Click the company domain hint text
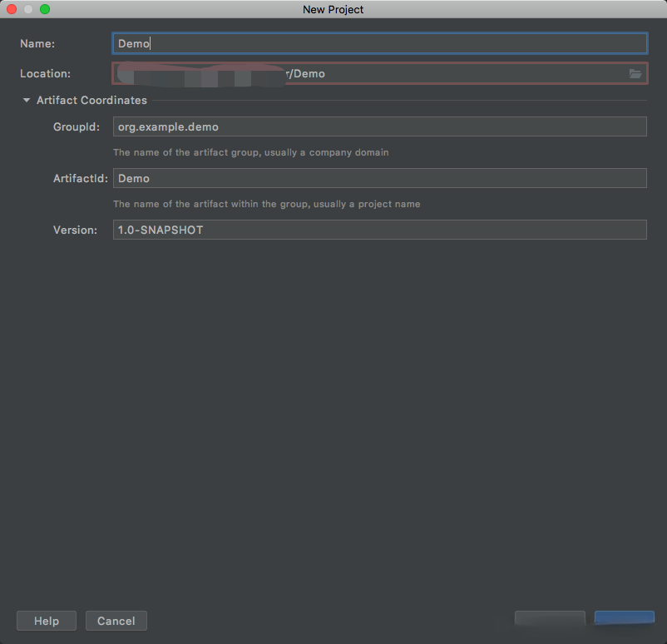The width and height of the screenshot is (667, 644). pyautogui.click(x=251, y=152)
